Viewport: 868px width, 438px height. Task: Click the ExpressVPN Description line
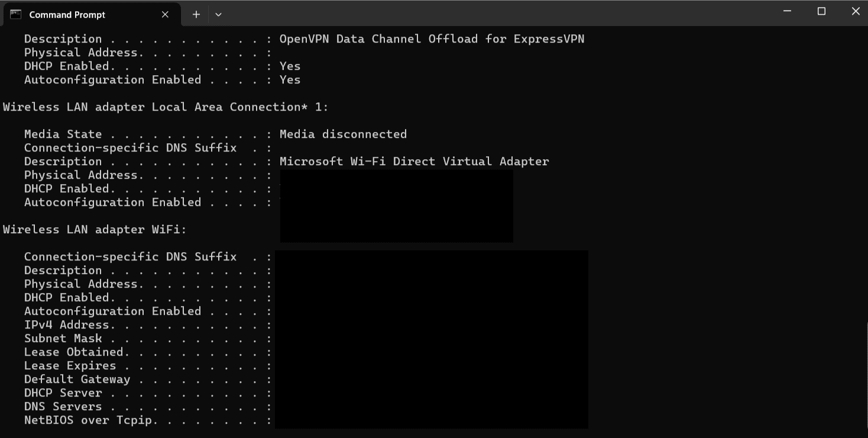(63, 38)
